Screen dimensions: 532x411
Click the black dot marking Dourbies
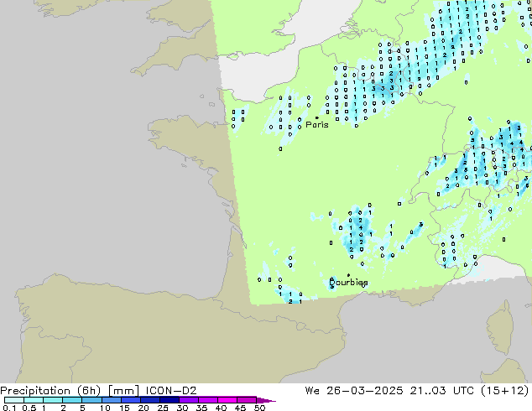coord(348,275)
